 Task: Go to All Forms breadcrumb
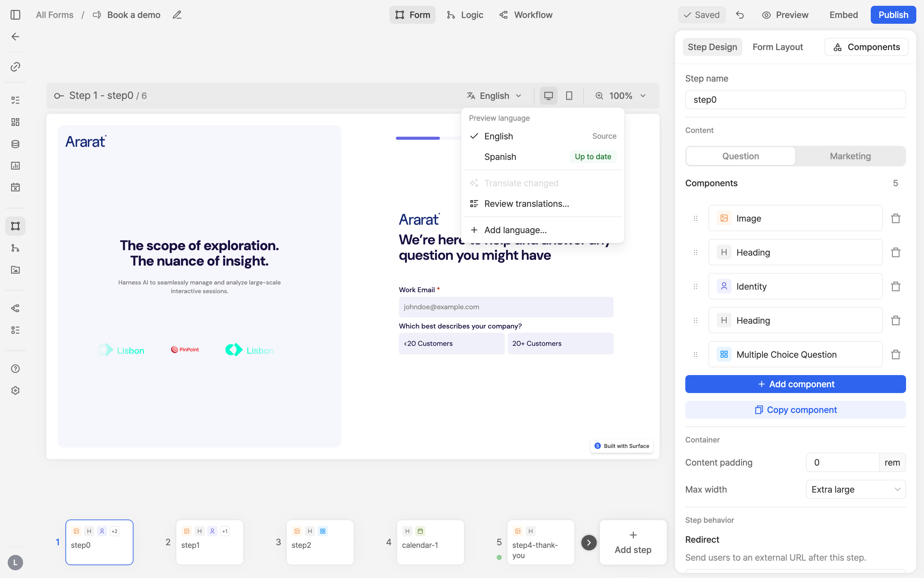click(55, 15)
